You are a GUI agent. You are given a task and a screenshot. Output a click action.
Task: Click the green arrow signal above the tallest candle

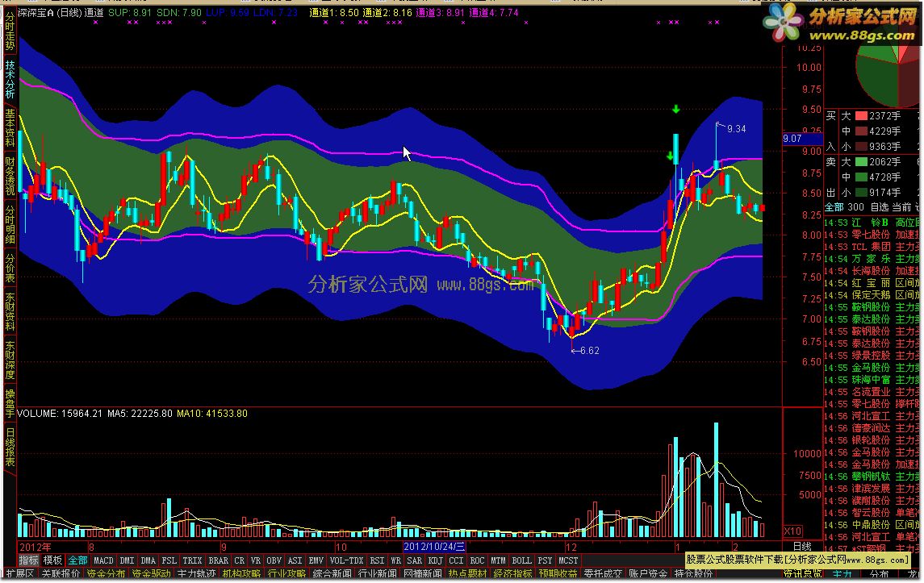pos(676,109)
